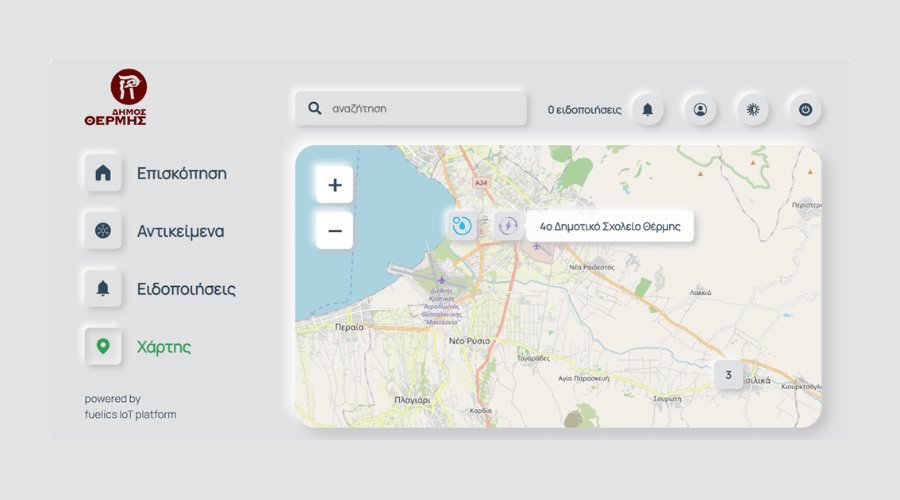Click the Δήμος Θέρμης logo
The height and width of the screenshot is (500, 900).
pyautogui.click(x=117, y=97)
